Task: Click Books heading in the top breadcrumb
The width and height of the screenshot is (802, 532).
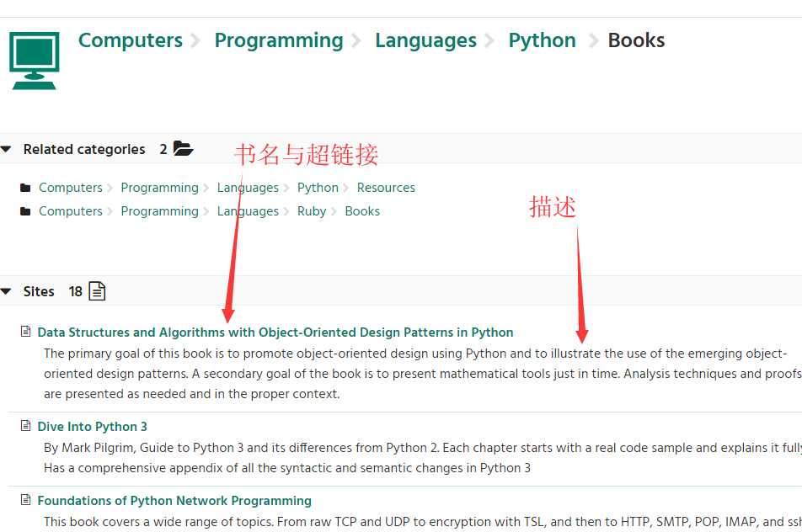Action: (x=636, y=40)
